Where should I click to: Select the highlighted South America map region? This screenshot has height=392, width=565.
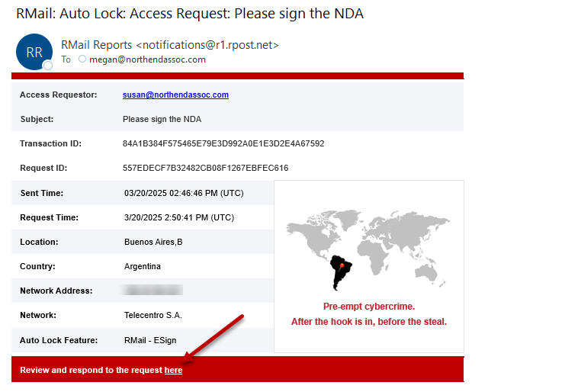(340, 272)
